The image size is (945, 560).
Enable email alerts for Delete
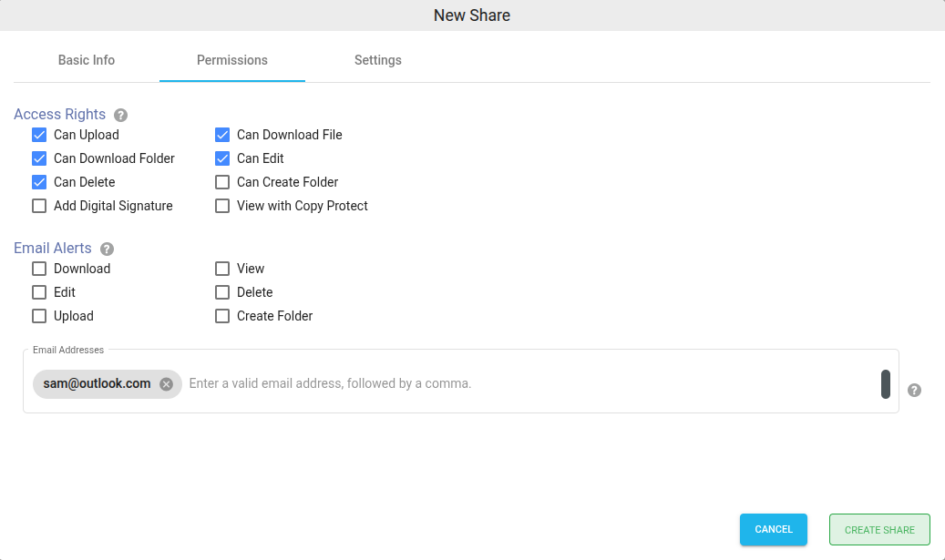pos(222,291)
